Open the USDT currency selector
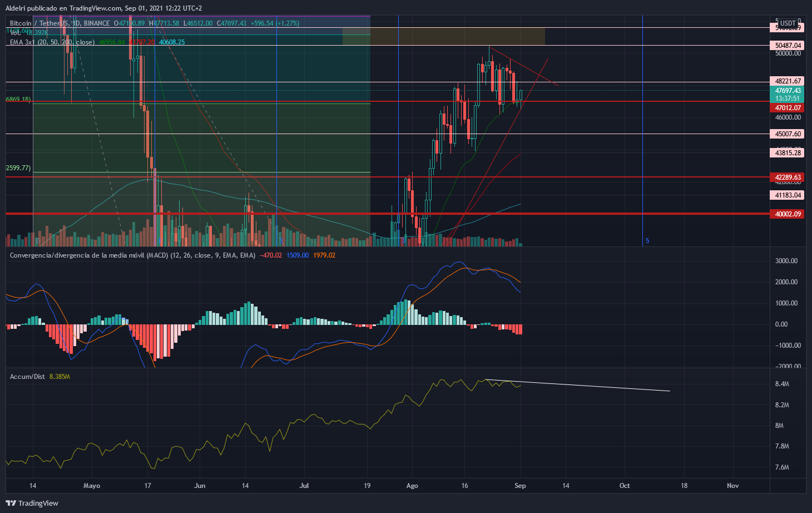 [x=788, y=23]
